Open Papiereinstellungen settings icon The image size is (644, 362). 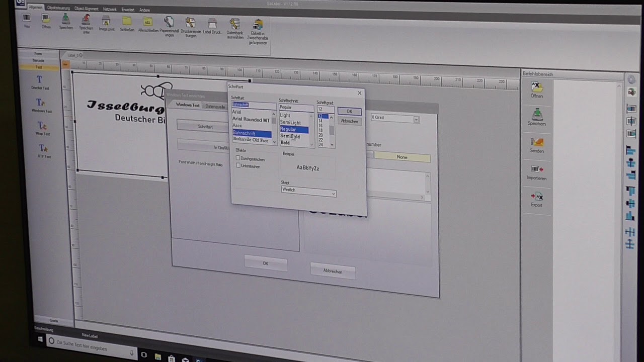(169, 22)
